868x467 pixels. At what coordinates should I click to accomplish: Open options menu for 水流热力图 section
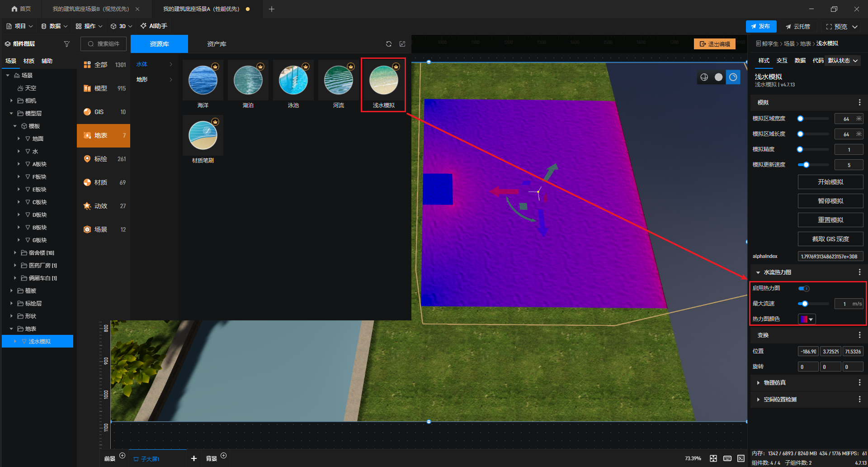tap(859, 272)
